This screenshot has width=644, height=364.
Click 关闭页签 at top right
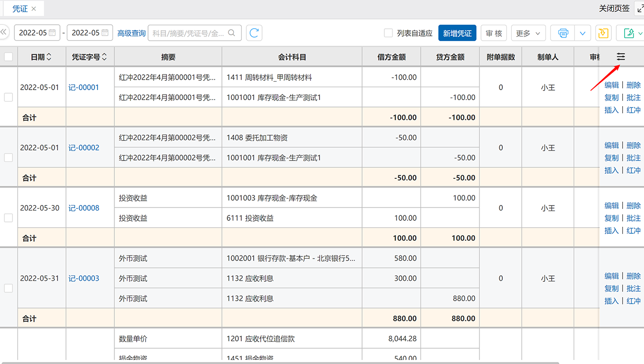pyautogui.click(x=614, y=8)
